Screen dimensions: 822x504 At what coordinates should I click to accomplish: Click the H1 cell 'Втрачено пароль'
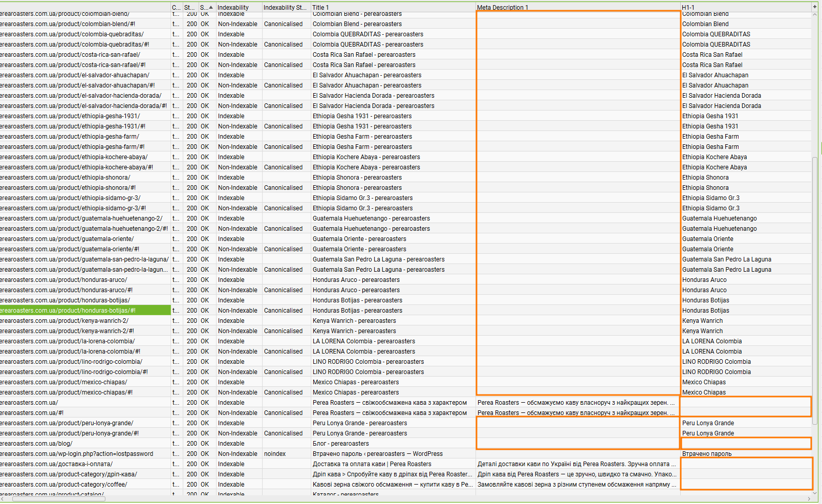707,454
